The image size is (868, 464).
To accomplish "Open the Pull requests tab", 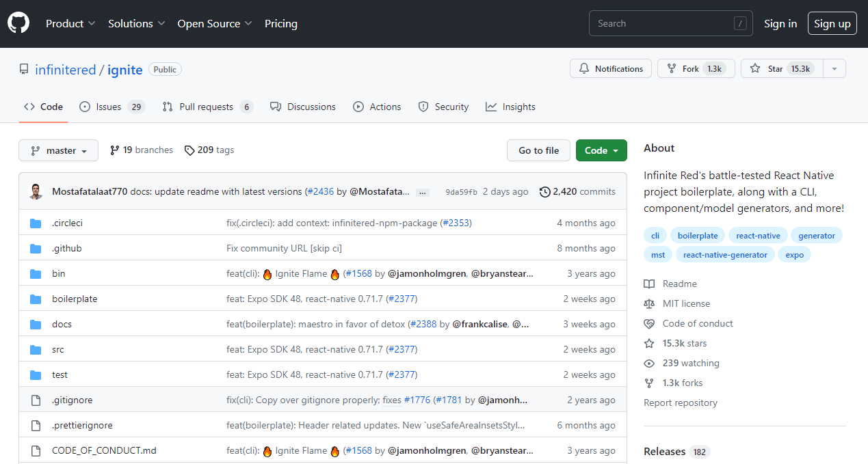I will point(207,107).
